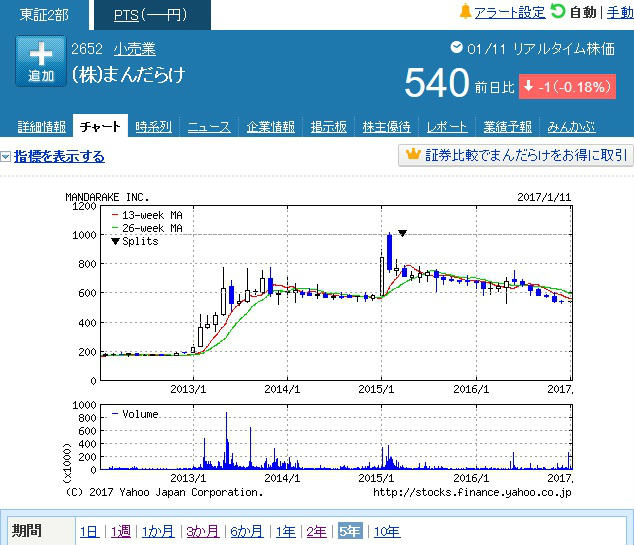This screenshot has width=634, height=545.
Task: Click the http://stocks.finance.yahoo.co.jp chart footer text
Action: pos(472,492)
